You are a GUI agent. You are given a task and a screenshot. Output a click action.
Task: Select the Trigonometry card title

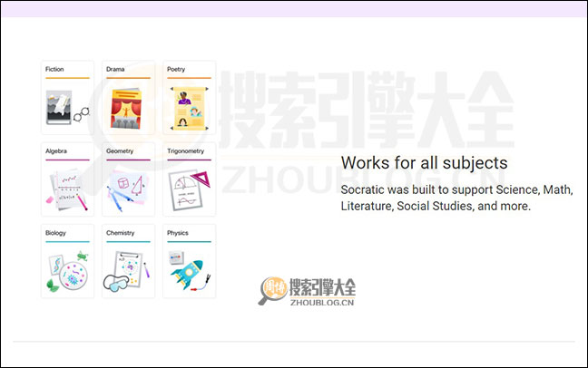click(186, 151)
